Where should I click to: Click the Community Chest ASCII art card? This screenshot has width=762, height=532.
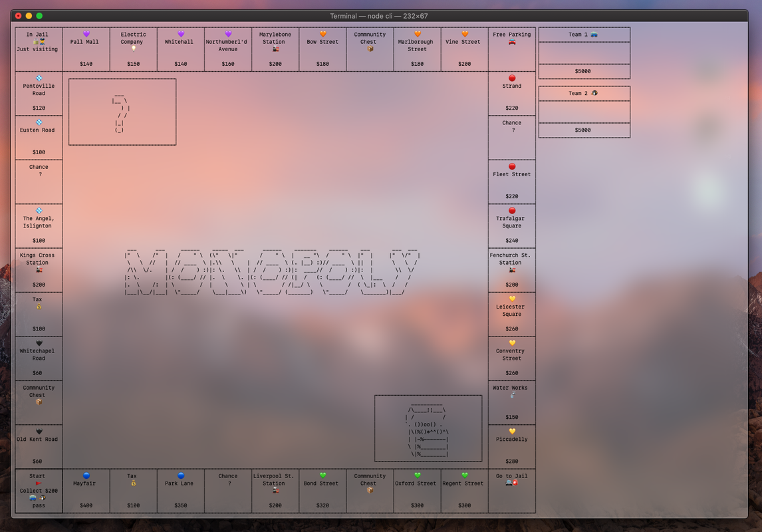(428, 428)
